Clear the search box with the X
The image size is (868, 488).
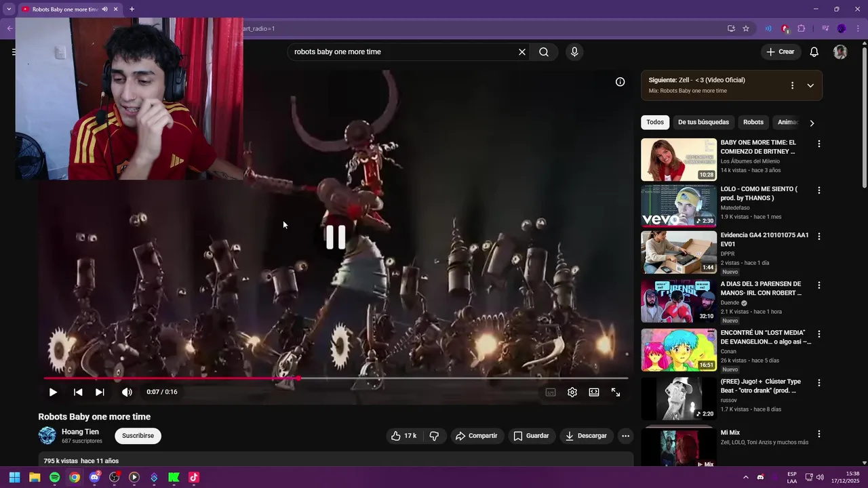click(522, 52)
